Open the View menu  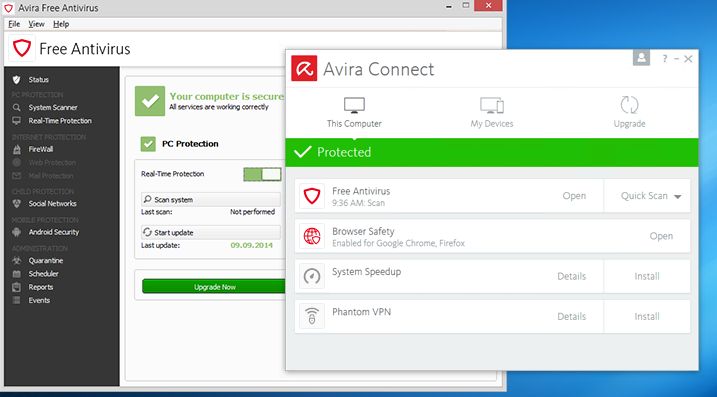pyautogui.click(x=36, y=24)
